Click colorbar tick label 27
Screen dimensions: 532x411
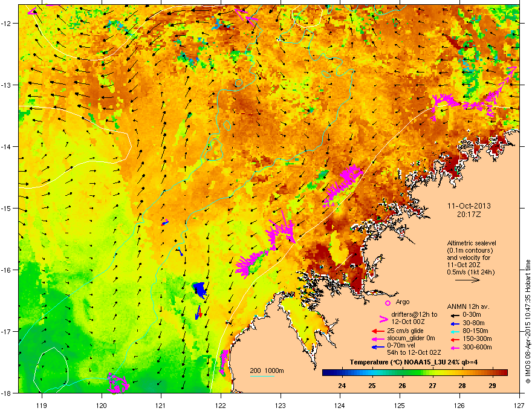[x=432, y=386]
